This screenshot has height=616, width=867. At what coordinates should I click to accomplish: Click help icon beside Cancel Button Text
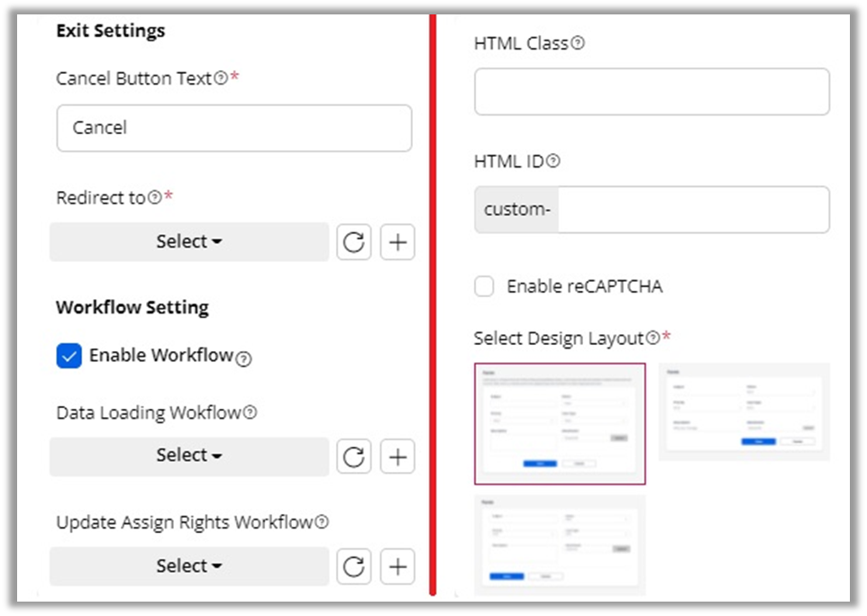point(221,79)
